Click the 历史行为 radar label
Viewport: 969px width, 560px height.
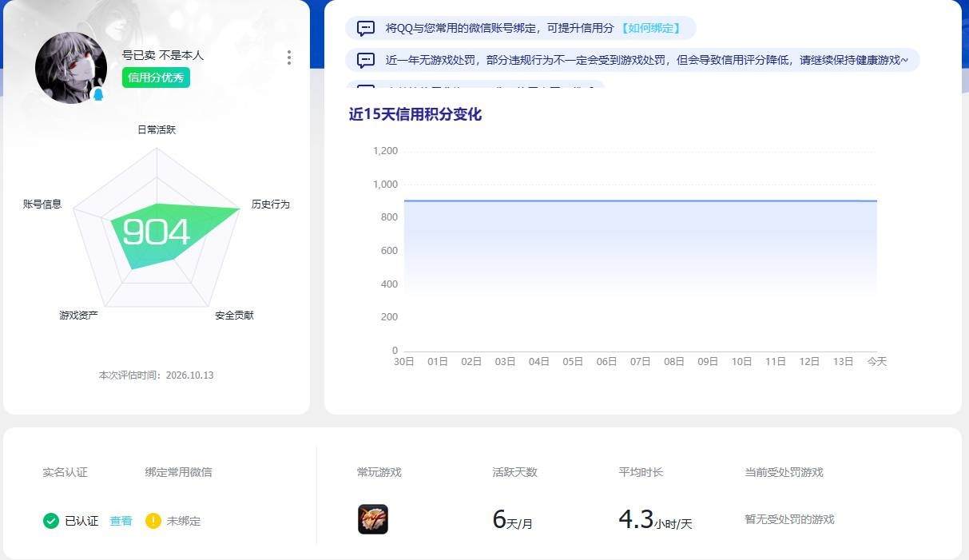(x=271, y=205)
